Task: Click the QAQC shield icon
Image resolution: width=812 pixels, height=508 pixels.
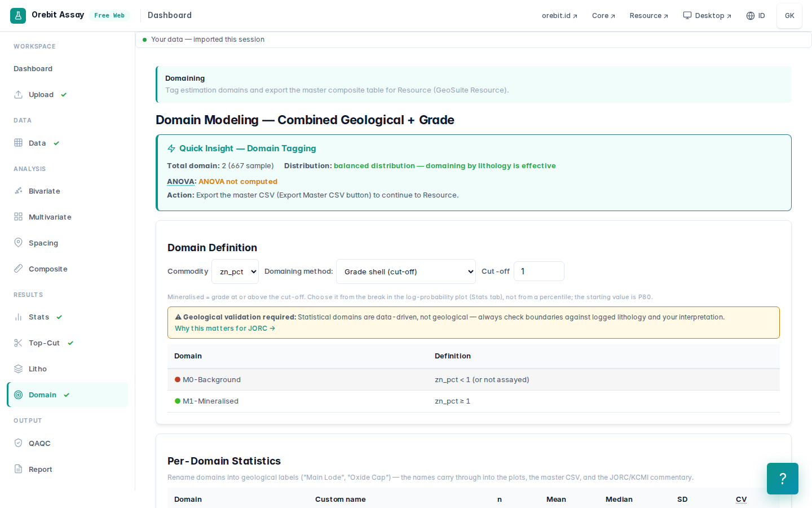Action: tap(18, 443)
